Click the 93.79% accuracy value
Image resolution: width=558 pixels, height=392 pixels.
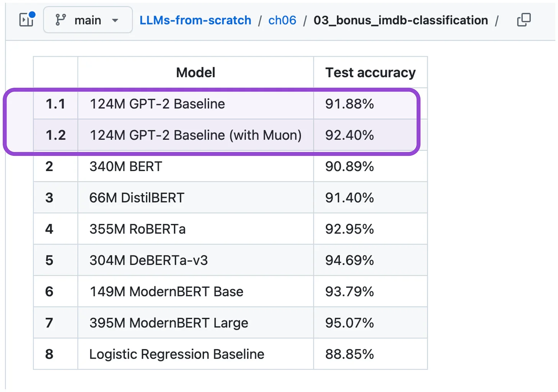click(350, 292)
